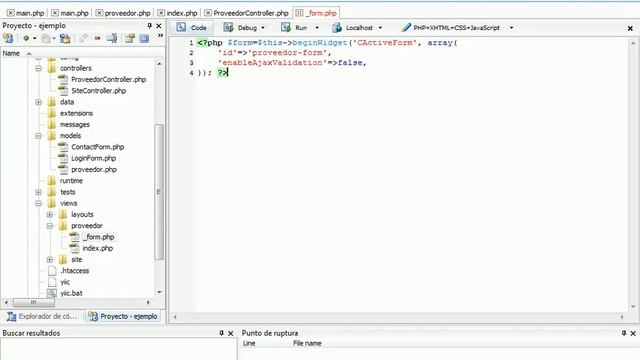Expand the site folder
The image size is (640, 360).
[50, 260]
